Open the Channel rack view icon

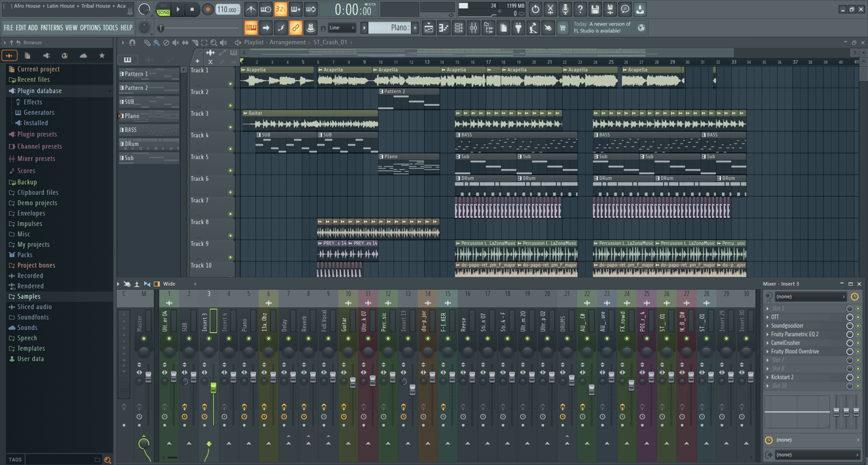coord(459,27)
